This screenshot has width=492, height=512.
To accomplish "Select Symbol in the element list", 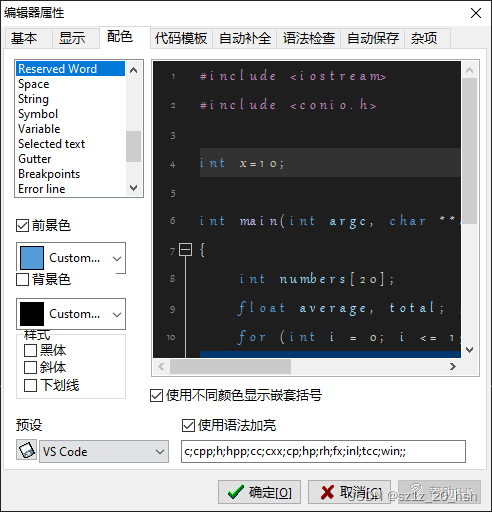I will tap(71, 114).
